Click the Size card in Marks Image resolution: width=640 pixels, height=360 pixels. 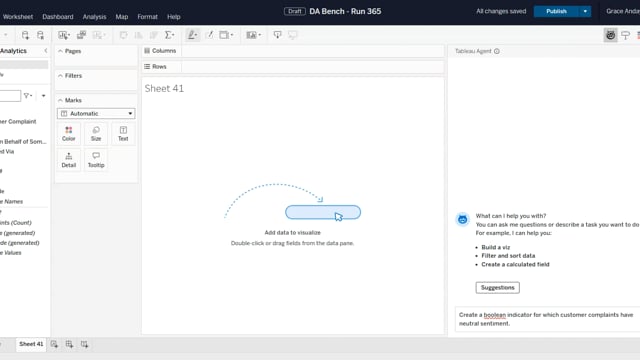96,134
